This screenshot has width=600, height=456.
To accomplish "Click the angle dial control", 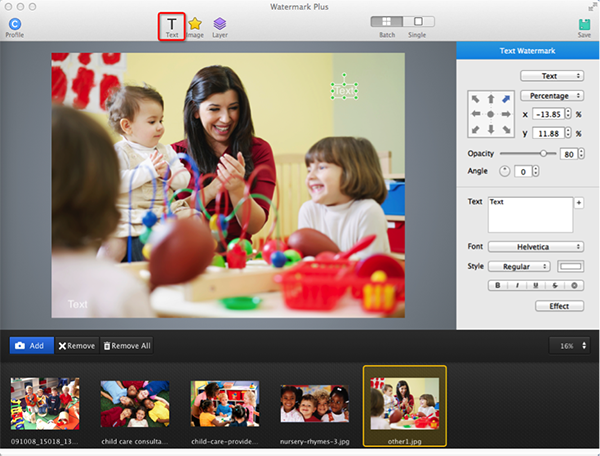I will pyautogui.click(x=504, y=171).
